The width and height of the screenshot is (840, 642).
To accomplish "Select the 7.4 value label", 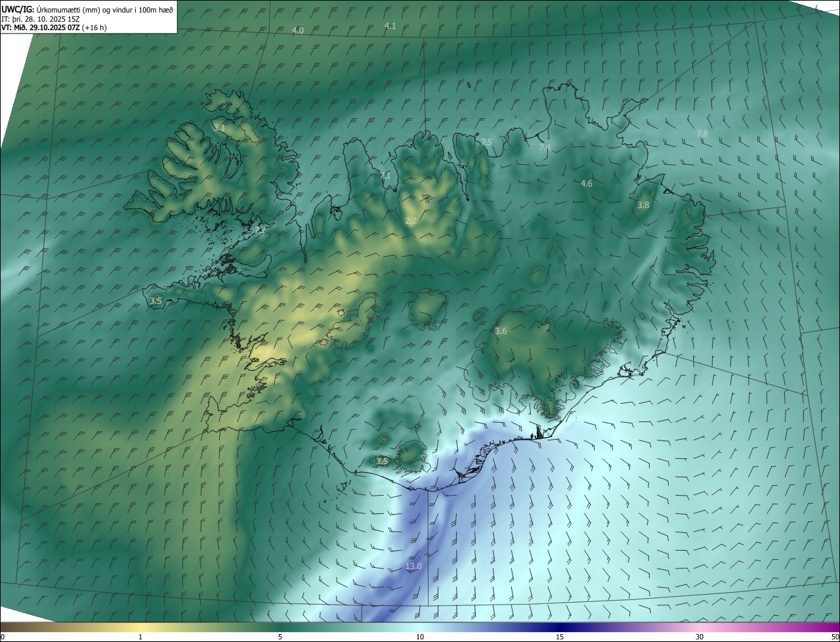I will pos(545,147).
